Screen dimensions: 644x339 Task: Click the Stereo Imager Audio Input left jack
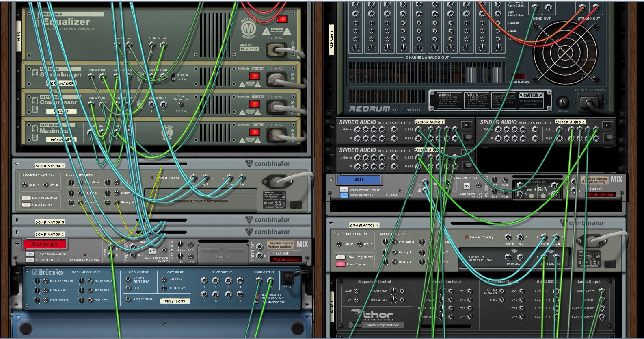coord(91,76)
